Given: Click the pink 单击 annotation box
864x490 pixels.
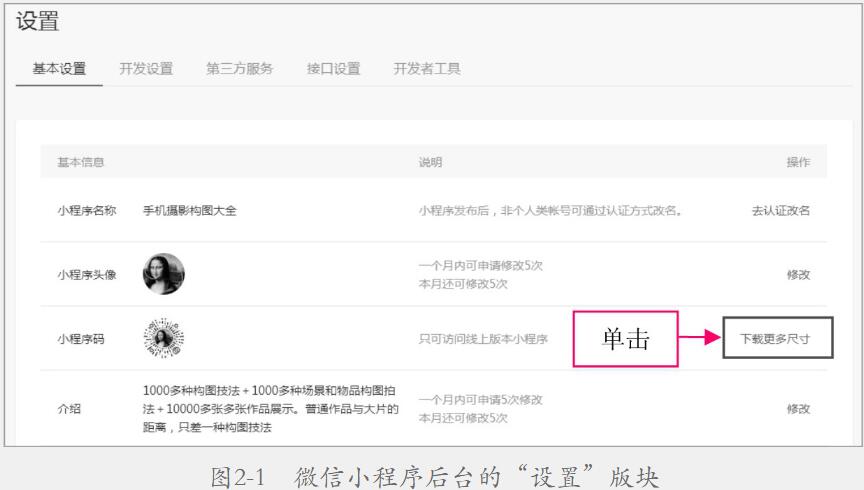Looking at the screenshot, I should [625, 339].
